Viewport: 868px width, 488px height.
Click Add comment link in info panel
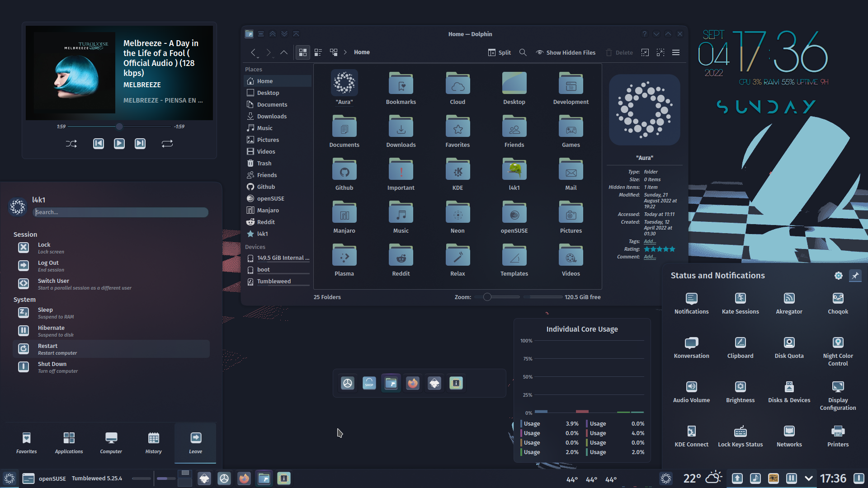tap(650, 257)
